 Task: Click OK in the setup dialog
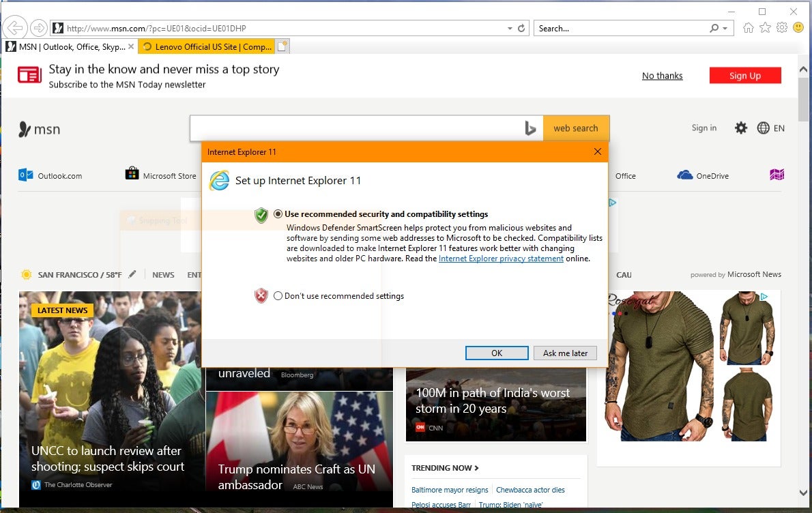[x=497, y=353]
